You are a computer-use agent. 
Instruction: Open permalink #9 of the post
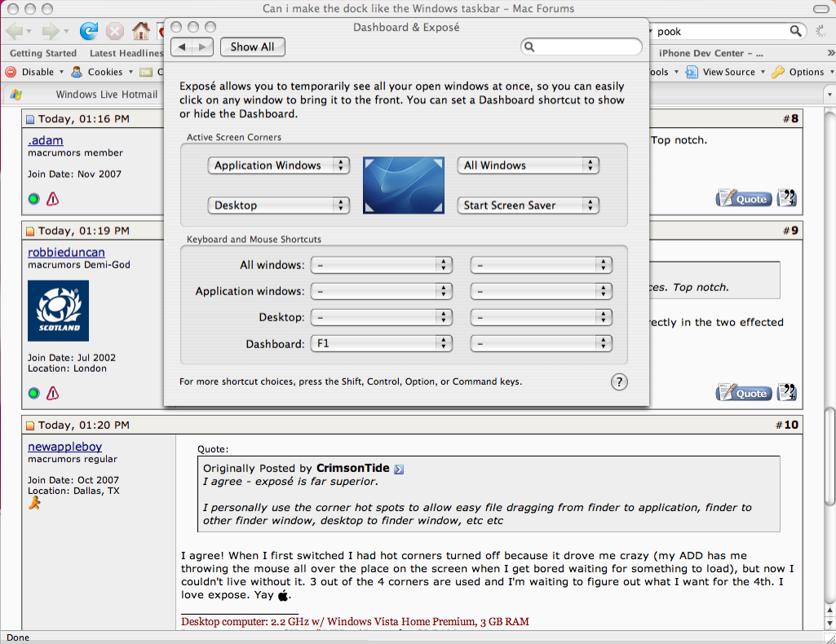point(794,231)
